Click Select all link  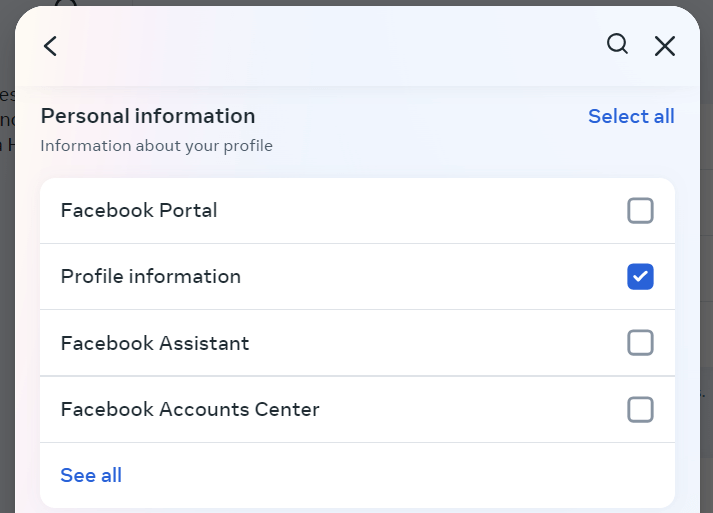[x=631, y=116]
